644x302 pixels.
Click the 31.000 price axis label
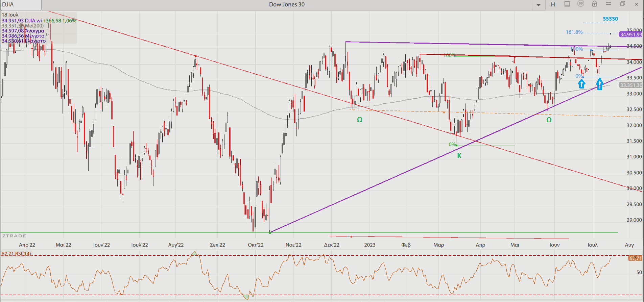pos(634,157)
